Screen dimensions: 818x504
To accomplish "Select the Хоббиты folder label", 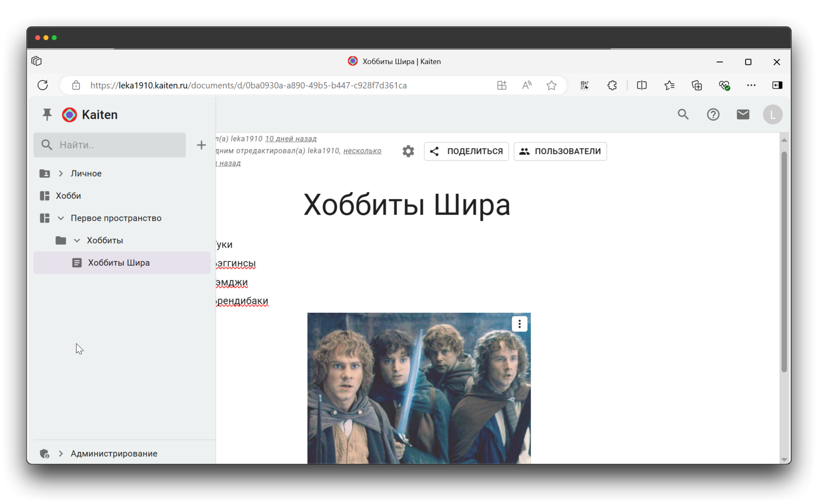I will point(105,240).
